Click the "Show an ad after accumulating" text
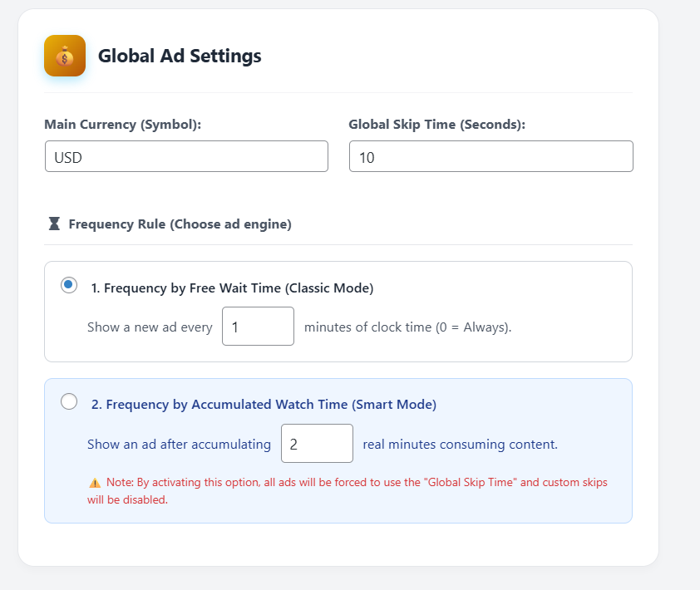 click(x=179, y=445)
